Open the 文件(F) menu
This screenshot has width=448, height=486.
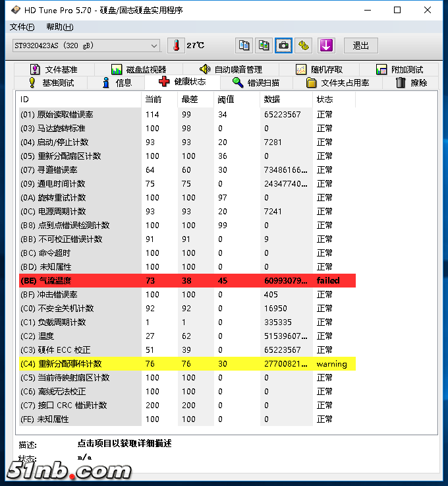pyautogui.click(x=22, y=27)
